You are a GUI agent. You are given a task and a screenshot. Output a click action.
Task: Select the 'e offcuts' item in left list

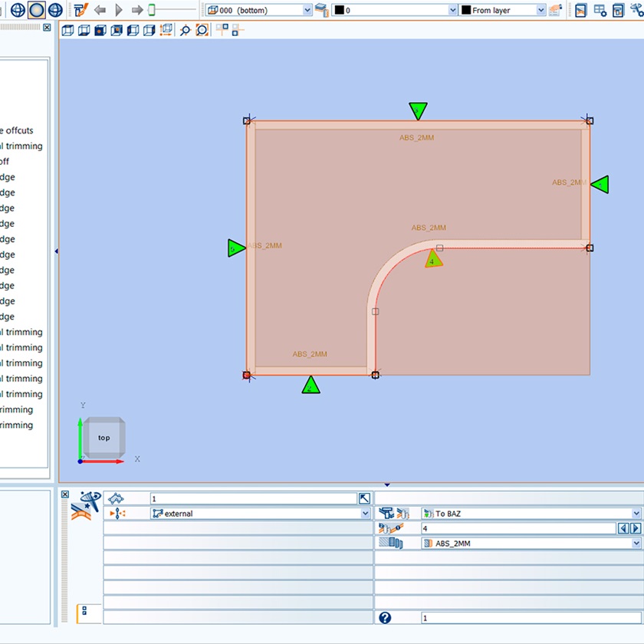click(17, 130)
